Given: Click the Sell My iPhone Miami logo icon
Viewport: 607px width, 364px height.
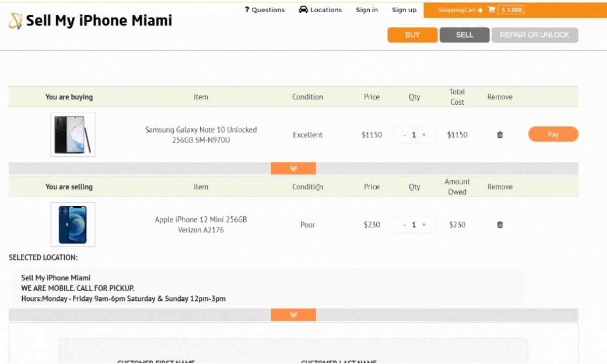Looking at the screenshot, I should tap(16, 21).
